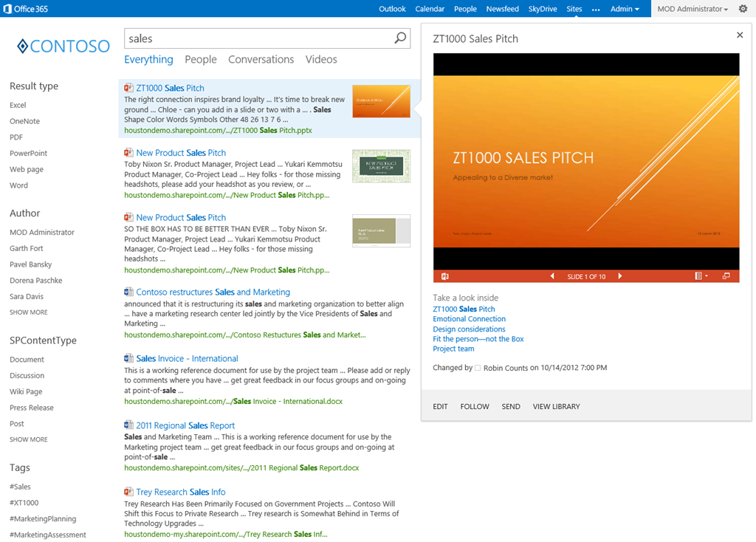Filter by #MarketingPlanning tag

pyautogui.click(x=43, y=519)
